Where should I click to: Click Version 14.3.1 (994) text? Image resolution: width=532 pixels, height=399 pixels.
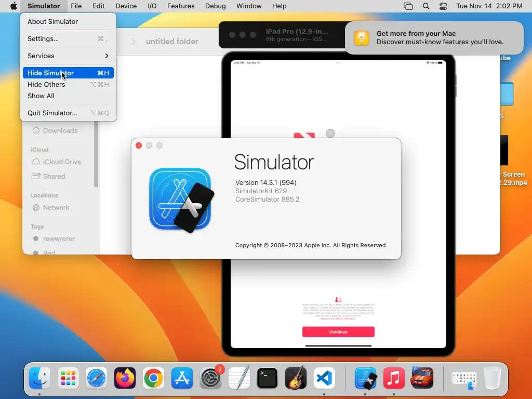[265, 182]
